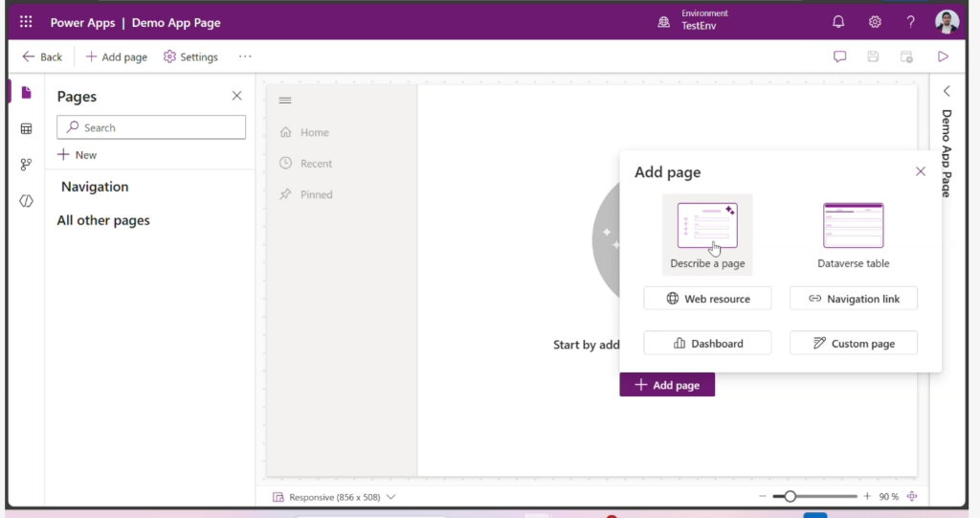Select the Data table icon in sidebar

[x=26, y=128]
